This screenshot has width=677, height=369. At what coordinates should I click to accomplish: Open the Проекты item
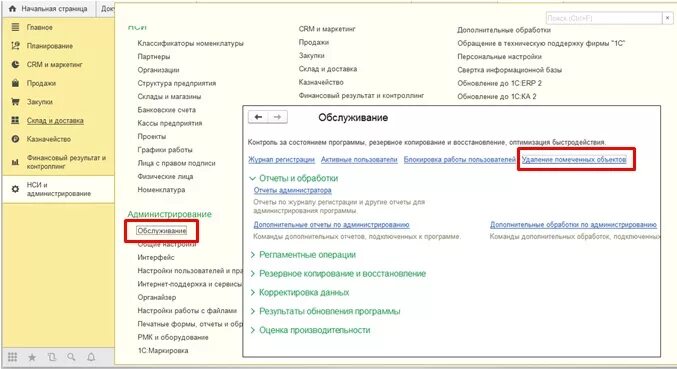point(152,136)
